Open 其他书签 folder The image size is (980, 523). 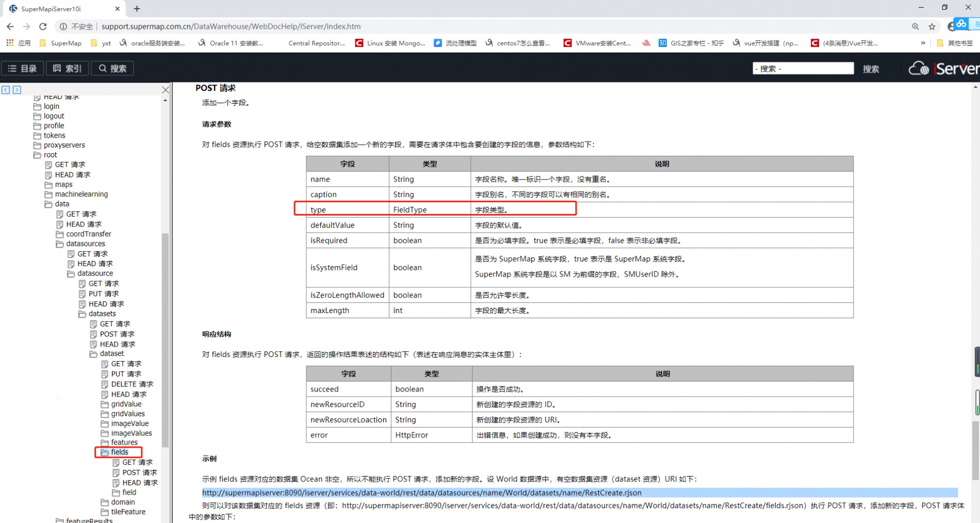coord(955,43)
